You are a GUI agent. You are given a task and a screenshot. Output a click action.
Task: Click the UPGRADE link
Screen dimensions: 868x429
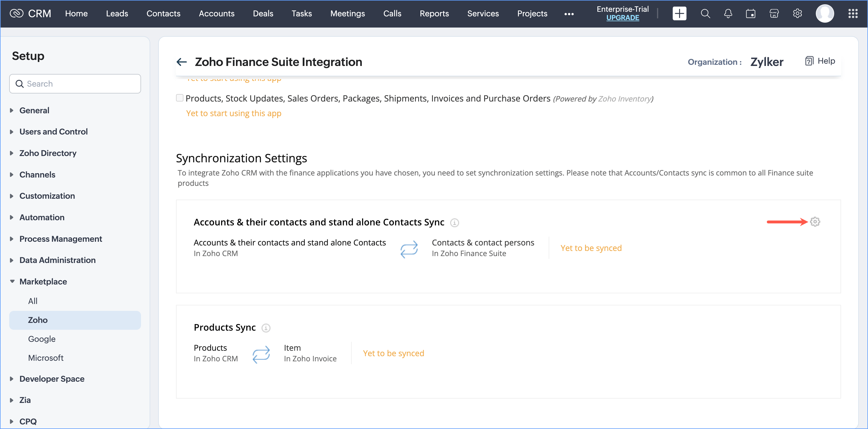coord(622,18)
